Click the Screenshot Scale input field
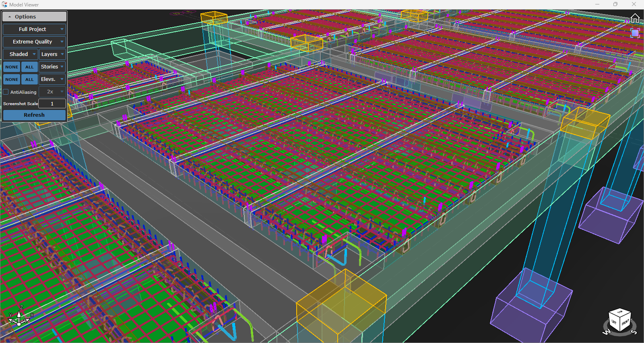The height and width of the screenshot is (343, 644). pyautogui.click(x=52, y=103)
